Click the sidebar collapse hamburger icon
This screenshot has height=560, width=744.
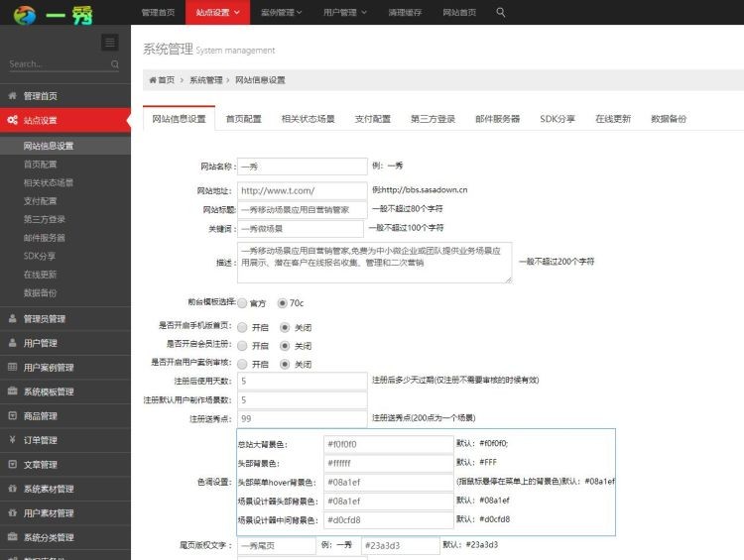[109, 43]
